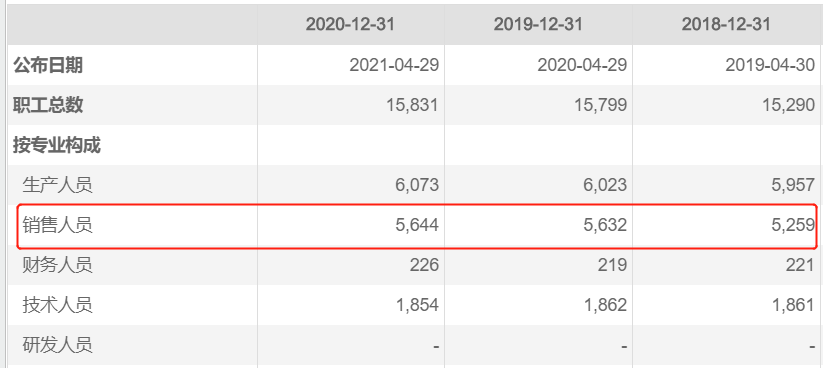Select the 销售人员 row label

point(57,225)
